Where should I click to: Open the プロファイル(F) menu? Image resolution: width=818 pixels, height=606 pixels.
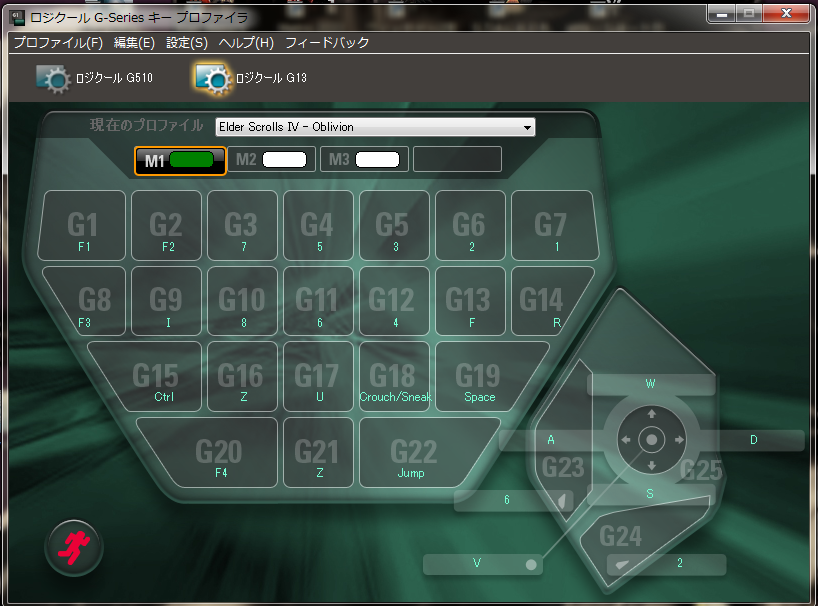pos(58,43)
